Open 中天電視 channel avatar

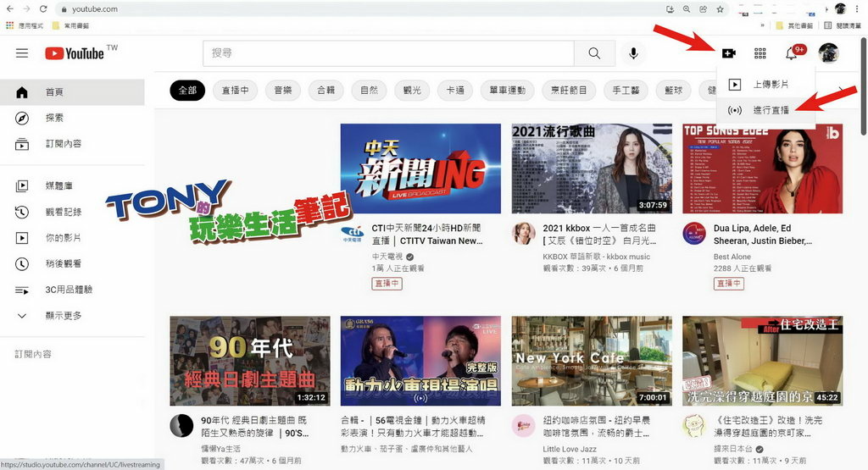353,234
